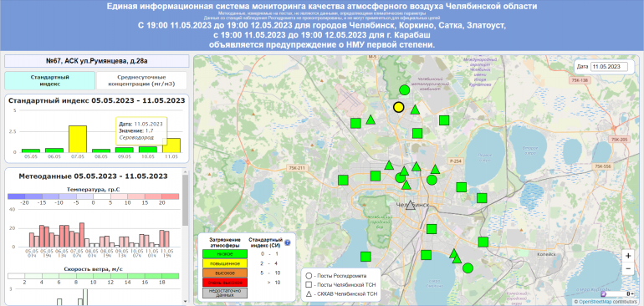Screen dimensions: 644x306
Task: Click the Дата input field with 11.05.2023
Action: tap(609, 67)
